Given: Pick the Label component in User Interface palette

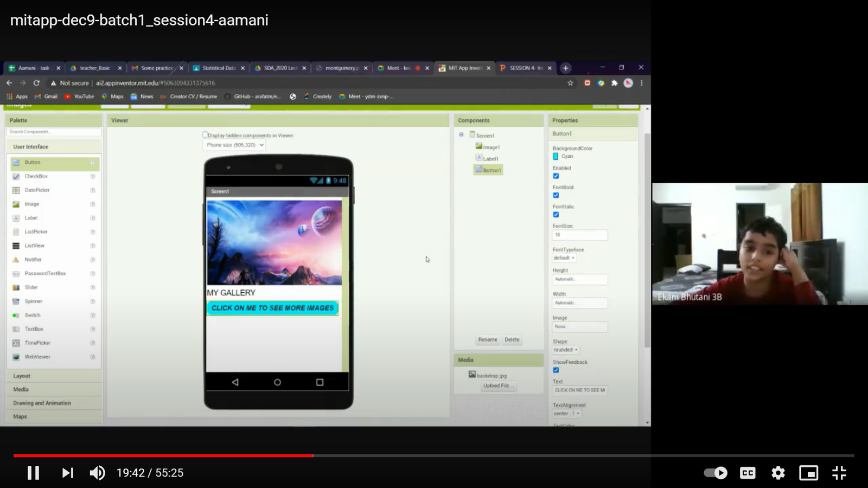Looking at the screenshot, I should point(30,217).
